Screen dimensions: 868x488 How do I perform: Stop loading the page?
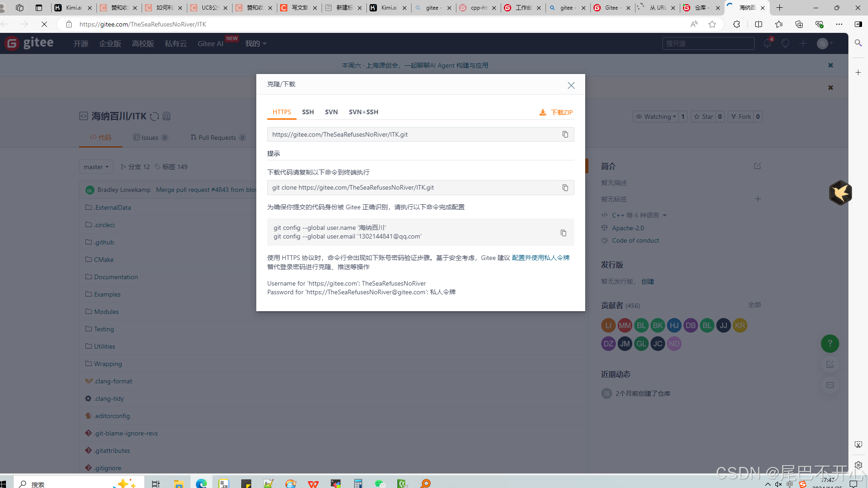point(44,24)
